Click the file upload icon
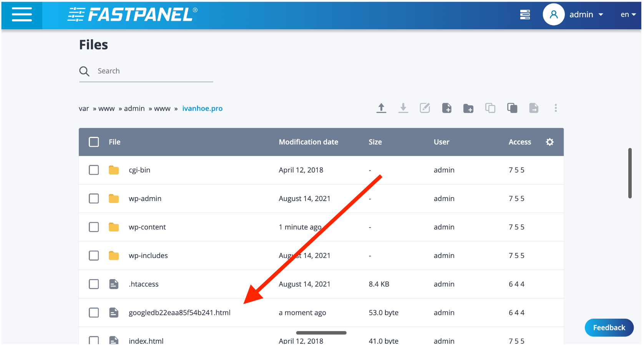Screen dimensions: 644x346 [x=381, y=108]
